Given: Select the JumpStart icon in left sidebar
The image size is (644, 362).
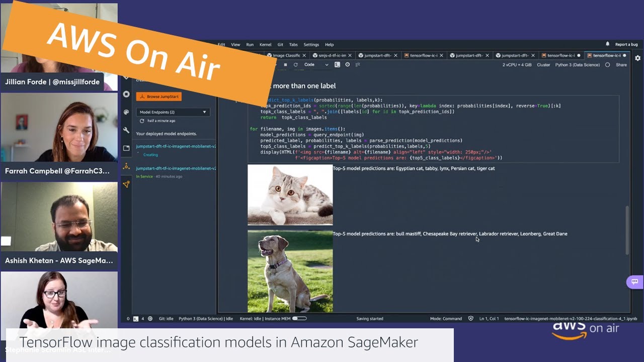Looking at the screenshot, I should click(x=126, y=166).
